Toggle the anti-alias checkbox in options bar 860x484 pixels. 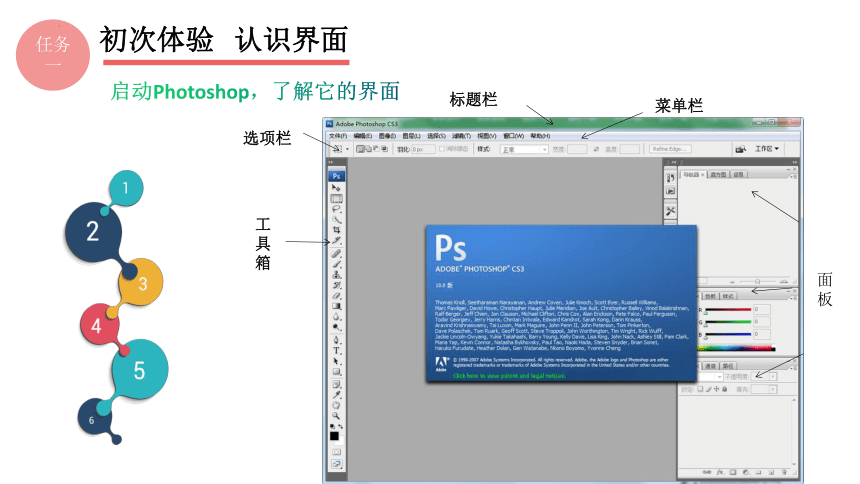click(x=442, y=149)
